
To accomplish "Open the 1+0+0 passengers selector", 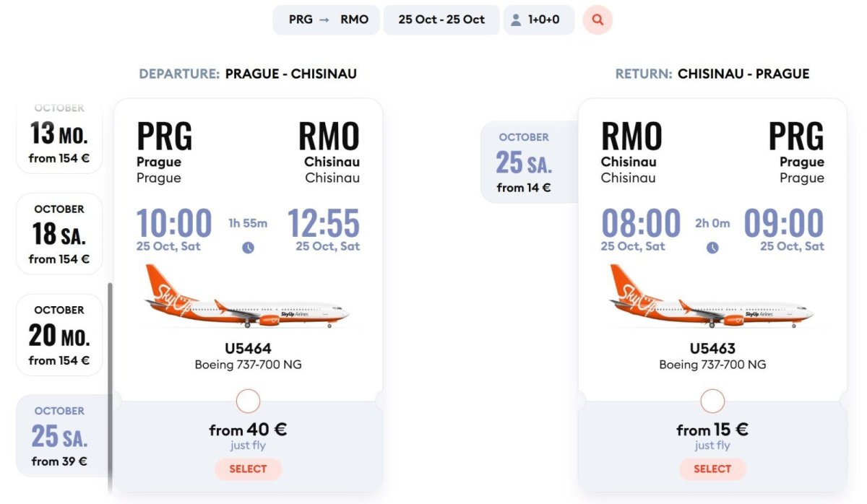I will pyautogui.click(x=538, y=20).
